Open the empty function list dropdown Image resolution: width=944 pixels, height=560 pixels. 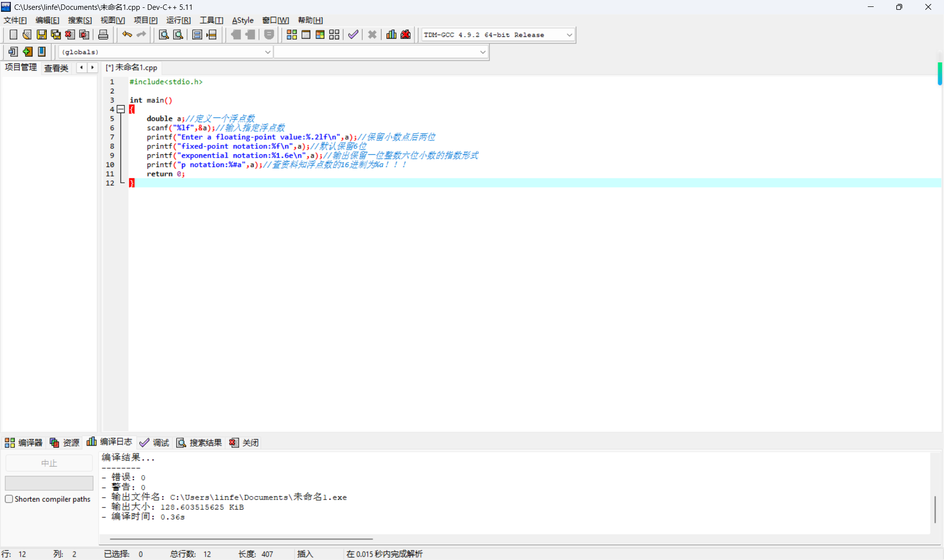click(x=482, y=52)
